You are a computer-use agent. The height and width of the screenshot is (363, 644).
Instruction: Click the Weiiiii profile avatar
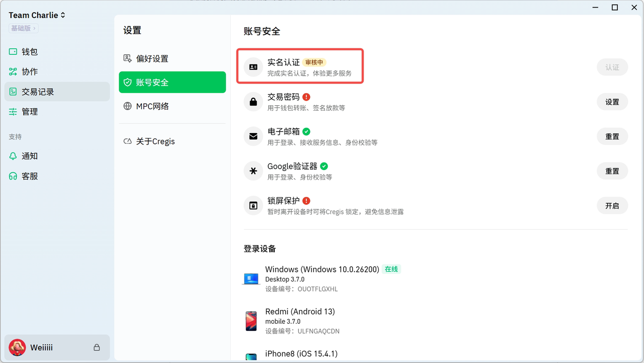[x=18, y=347]
